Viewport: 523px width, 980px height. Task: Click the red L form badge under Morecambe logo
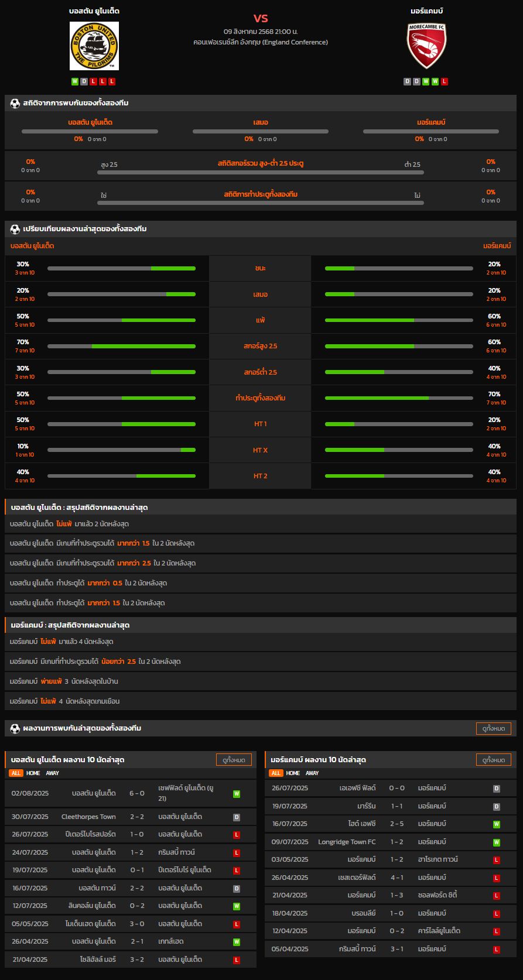[445, 81]
